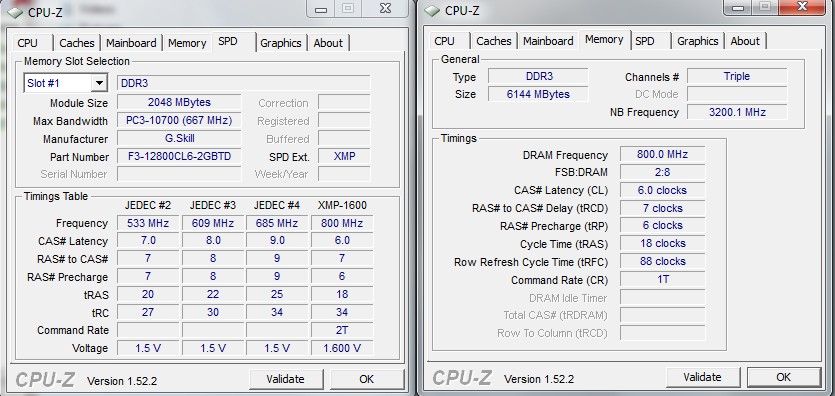
Task: Switch to Mainboard tab in right CPU-Z window
Action: (x=548, y=41)
